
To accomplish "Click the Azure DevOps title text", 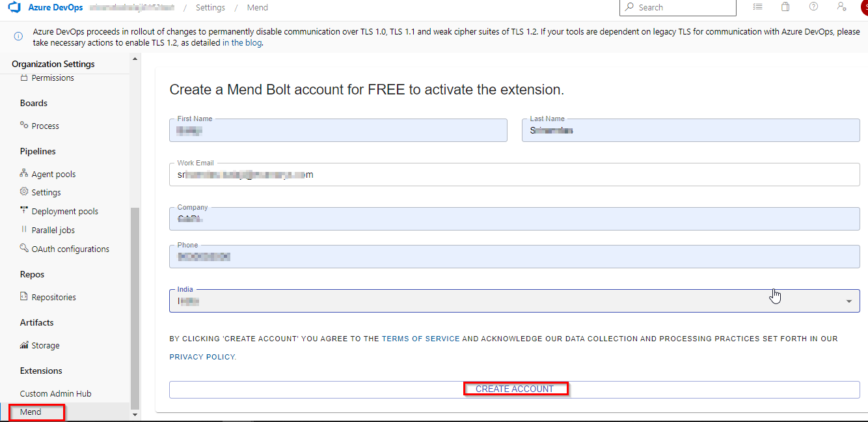I will (55, 7).
